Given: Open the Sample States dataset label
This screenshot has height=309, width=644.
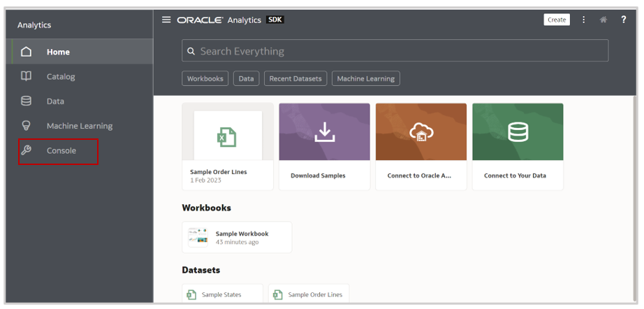Looking at the screenshot, I should [221, 294].
